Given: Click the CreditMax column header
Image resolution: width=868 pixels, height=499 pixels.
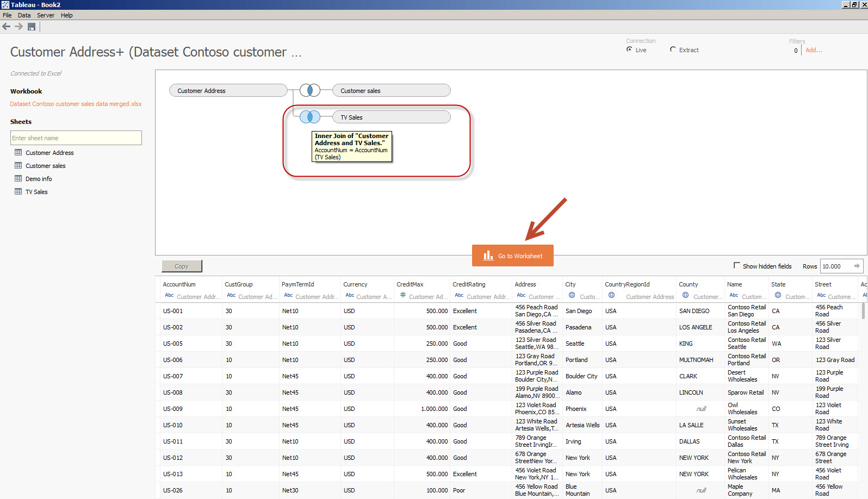Looking at the screenshot, I should point(410,284).
